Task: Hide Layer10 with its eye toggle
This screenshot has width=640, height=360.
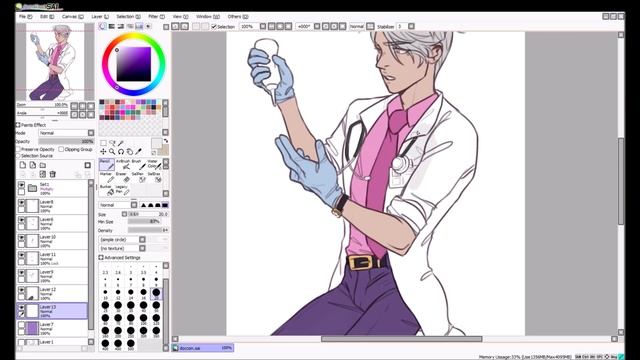Action: click(x=21, y=238)
